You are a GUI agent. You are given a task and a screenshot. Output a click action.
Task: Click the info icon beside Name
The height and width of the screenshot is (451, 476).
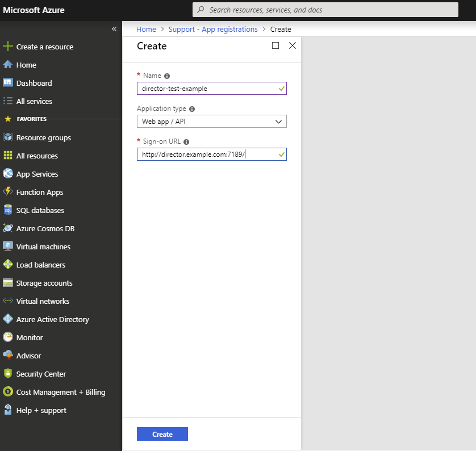click(167, 76)
